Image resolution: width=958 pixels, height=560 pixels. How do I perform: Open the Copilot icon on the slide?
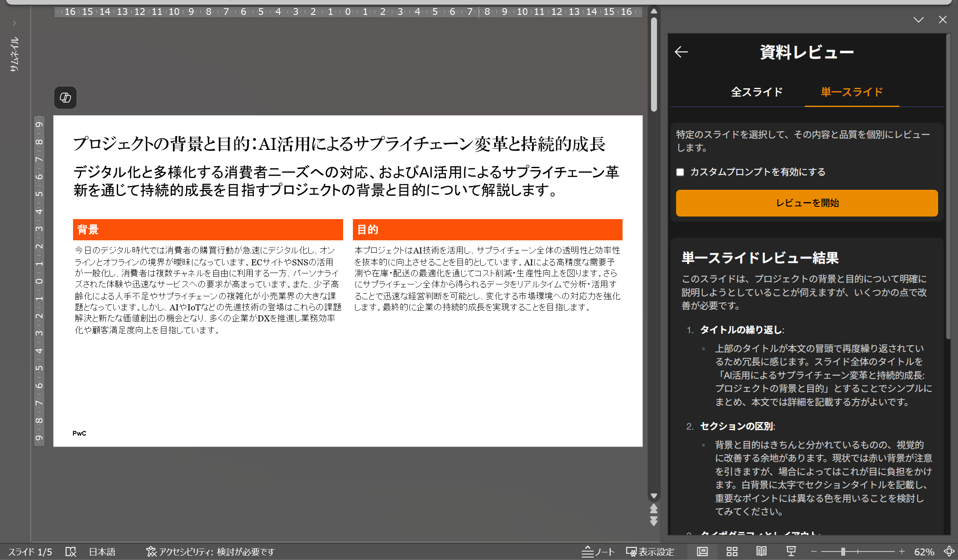(65, 98)
